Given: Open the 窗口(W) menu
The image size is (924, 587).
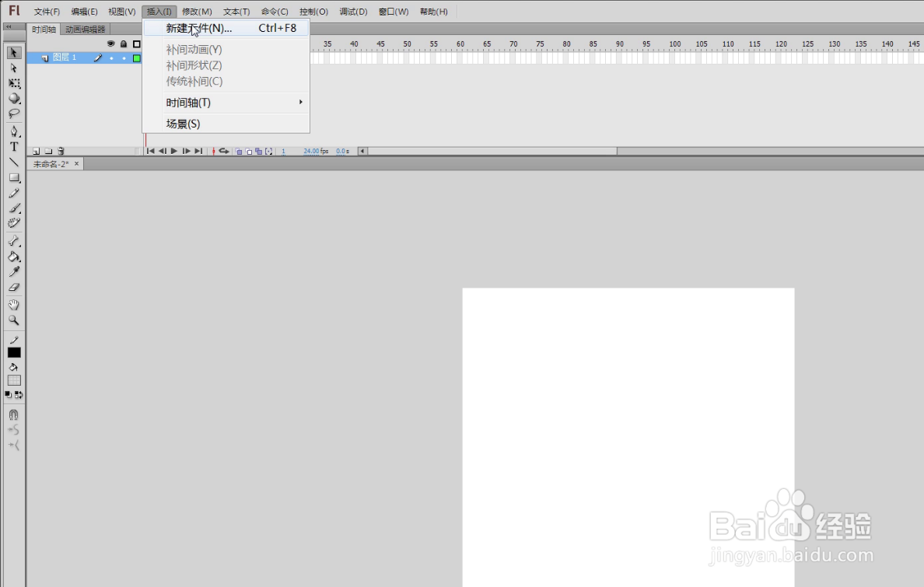Looking at the screenshot, I should tap(393, 11).
